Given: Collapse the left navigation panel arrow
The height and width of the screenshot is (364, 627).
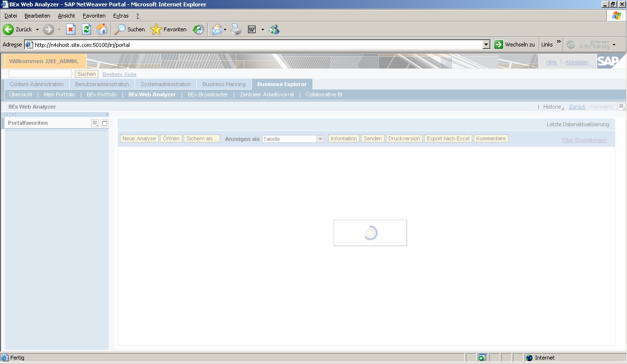Looking at the screenshot, I should 107,114.
